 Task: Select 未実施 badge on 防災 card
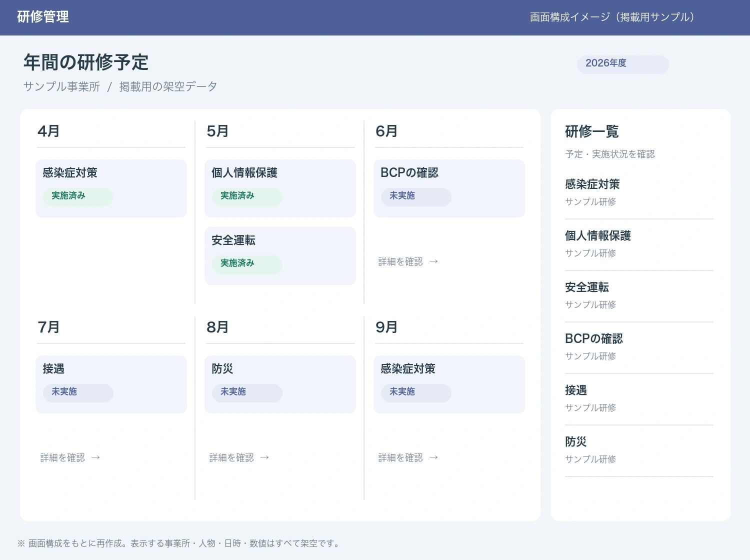pos(247,392)
